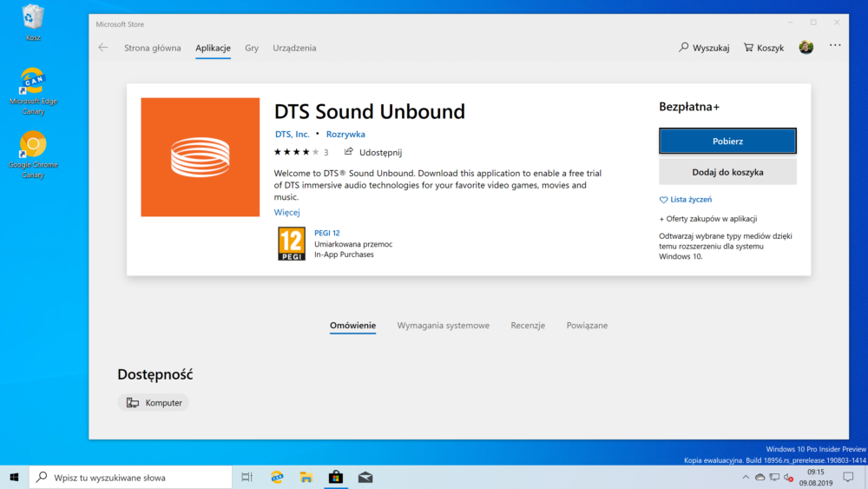The width and height of the screenshot is (868, 489).
Task: Click the 'Bezpłatna+' price label
Action: pyautogui.click(x=689, y=107)
